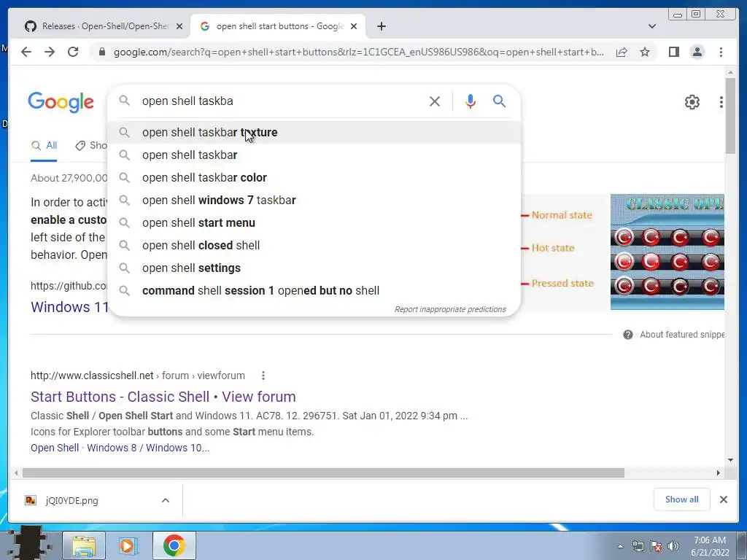
Task: Bookmark this page with star icon
Action: 645,52
